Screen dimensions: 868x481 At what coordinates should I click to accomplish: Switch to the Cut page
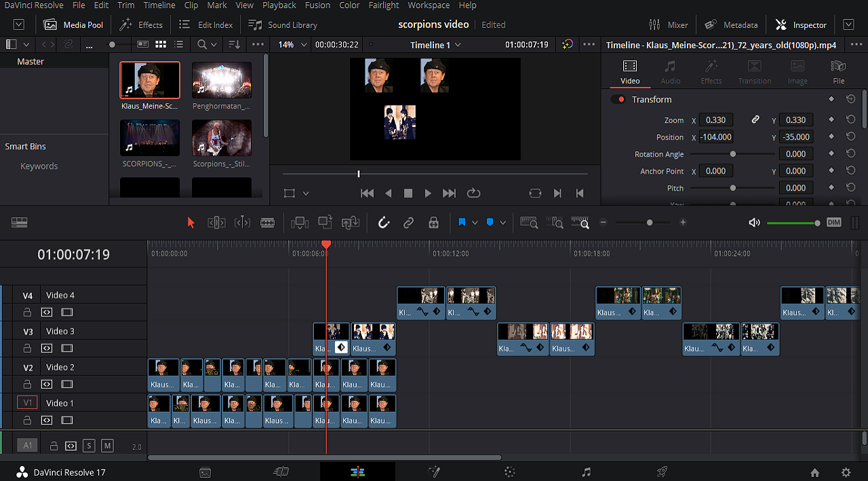pyautogui.click(x=281, y=472)
